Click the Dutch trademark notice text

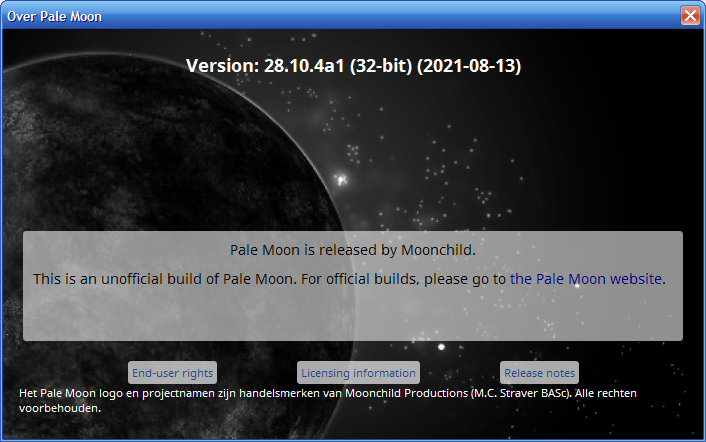tap(328, 401)
